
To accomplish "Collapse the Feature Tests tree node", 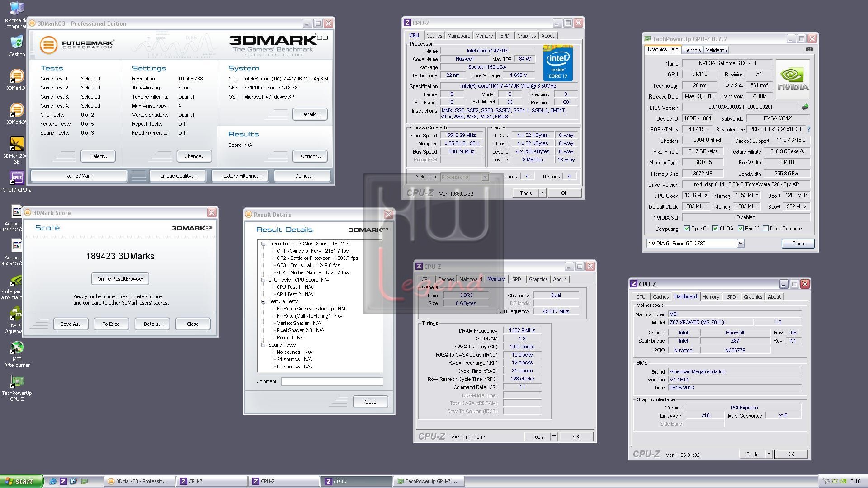I will point(263,301).
